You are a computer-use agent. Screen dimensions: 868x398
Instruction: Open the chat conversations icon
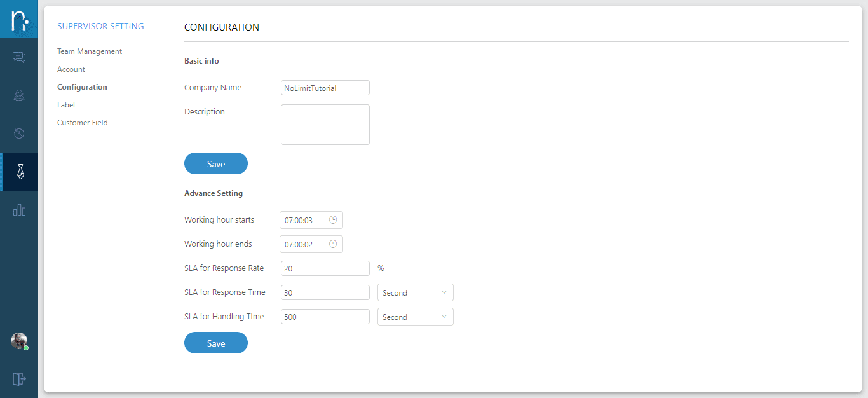(x=19, y=58)
